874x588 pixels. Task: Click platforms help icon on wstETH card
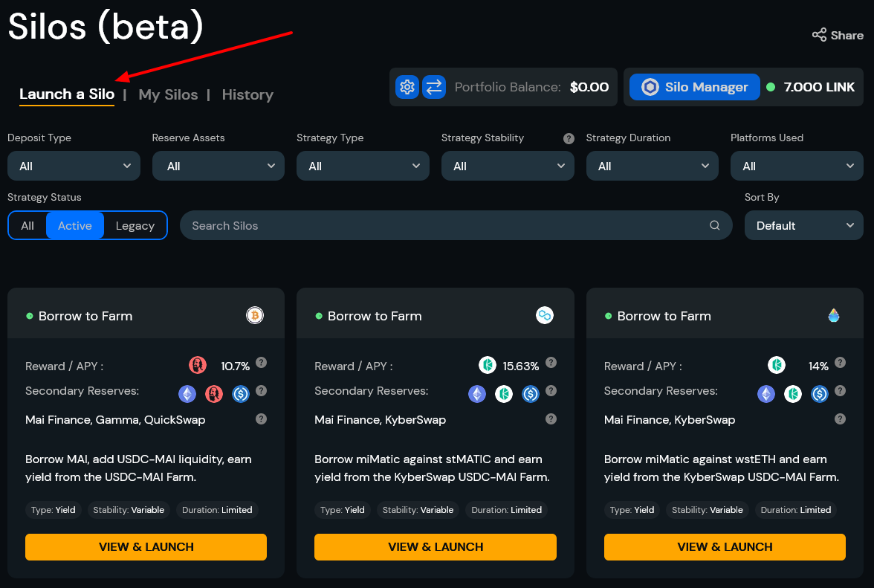tap(840, 419)
